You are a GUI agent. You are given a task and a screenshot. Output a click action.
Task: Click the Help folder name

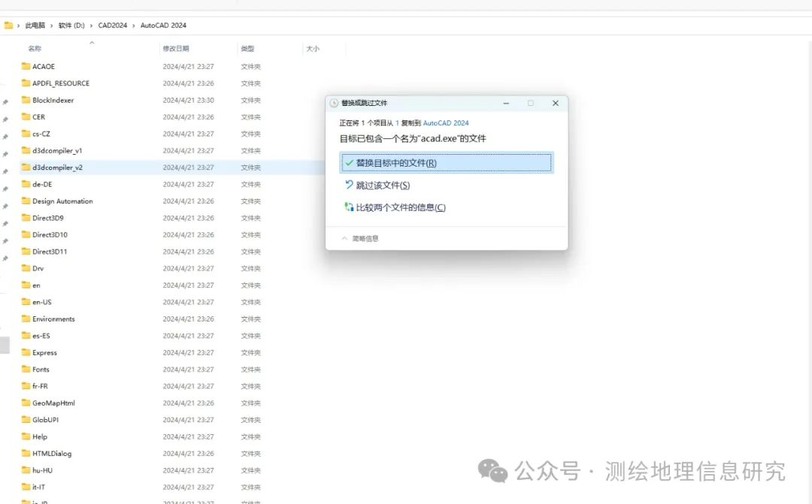[40, 436]
